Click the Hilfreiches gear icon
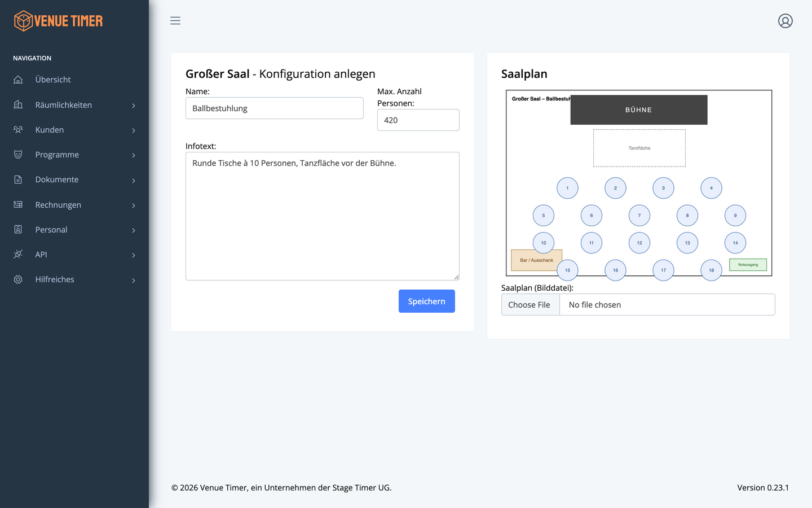 pyautogui.click(x=18, y=279)
